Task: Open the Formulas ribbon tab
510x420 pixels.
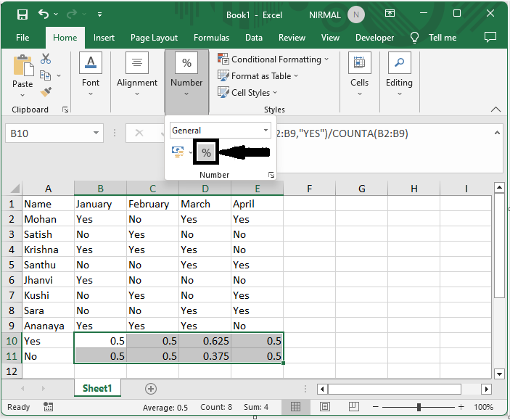Action: [x=211, y=38]
